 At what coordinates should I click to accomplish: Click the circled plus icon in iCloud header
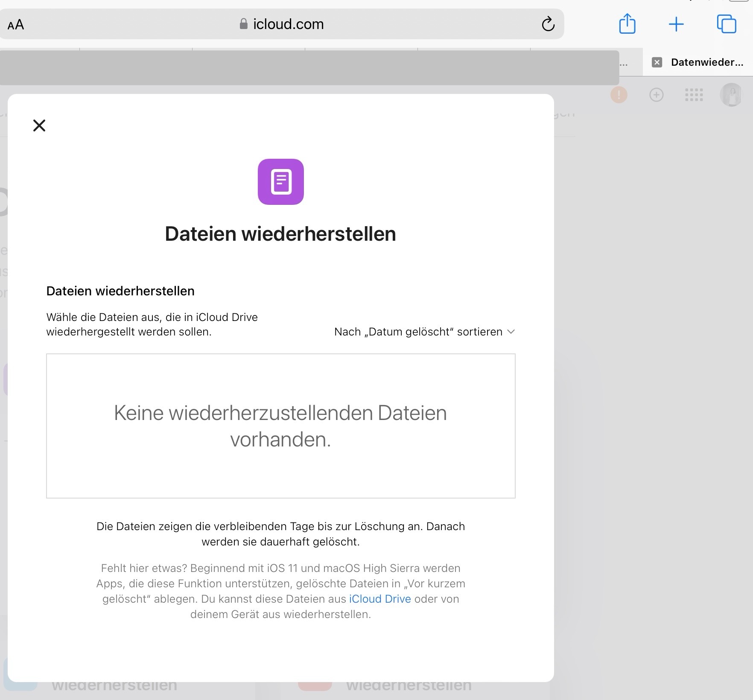(x=657, y=95)
